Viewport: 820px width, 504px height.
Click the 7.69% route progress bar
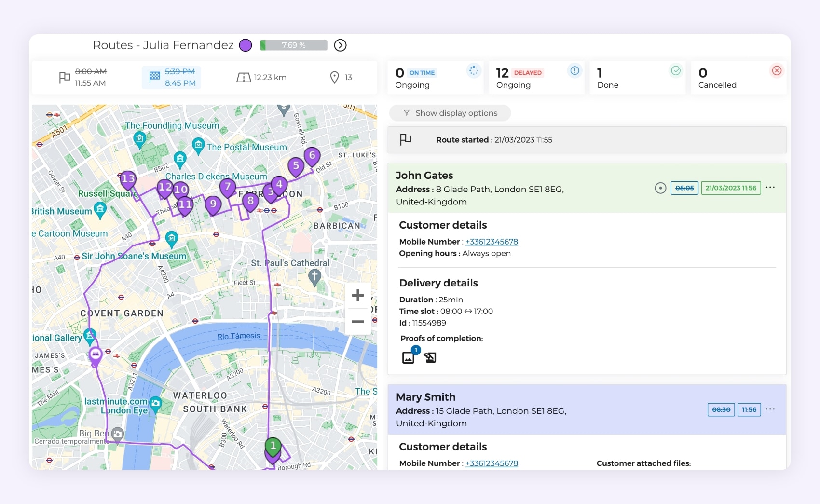293,45
